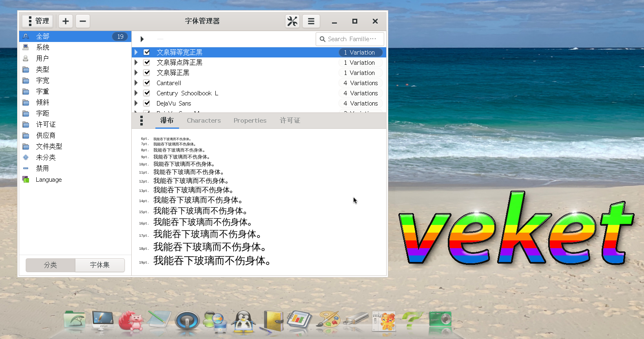
Task: Open the green camera screenshot dock icon
Action: click(440, 319)
